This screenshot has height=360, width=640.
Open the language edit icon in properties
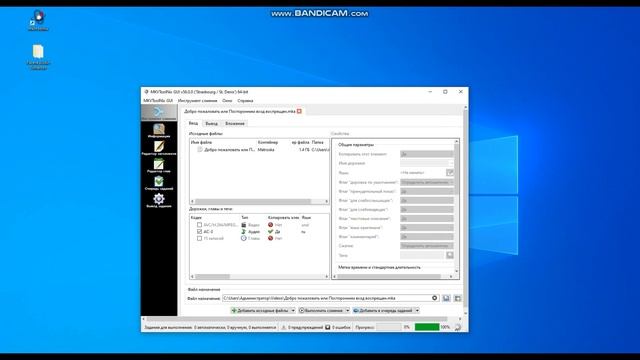point(449,173)
